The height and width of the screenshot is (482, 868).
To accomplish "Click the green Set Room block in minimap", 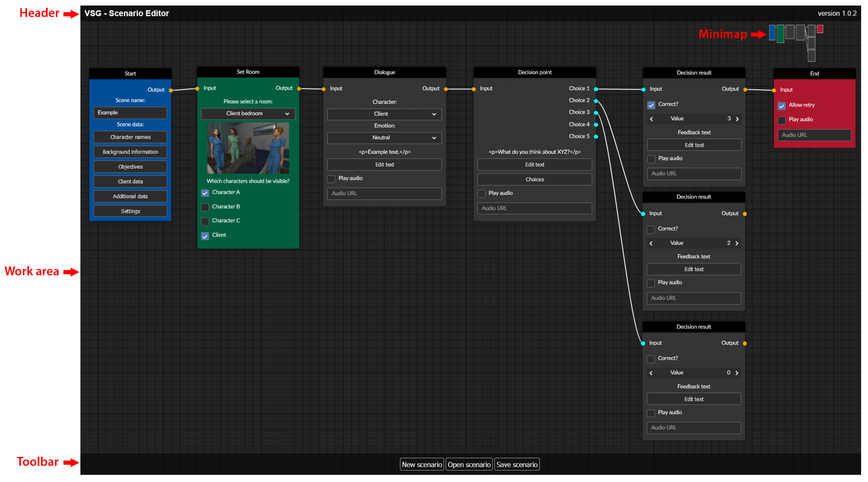I will click(780, 34).
